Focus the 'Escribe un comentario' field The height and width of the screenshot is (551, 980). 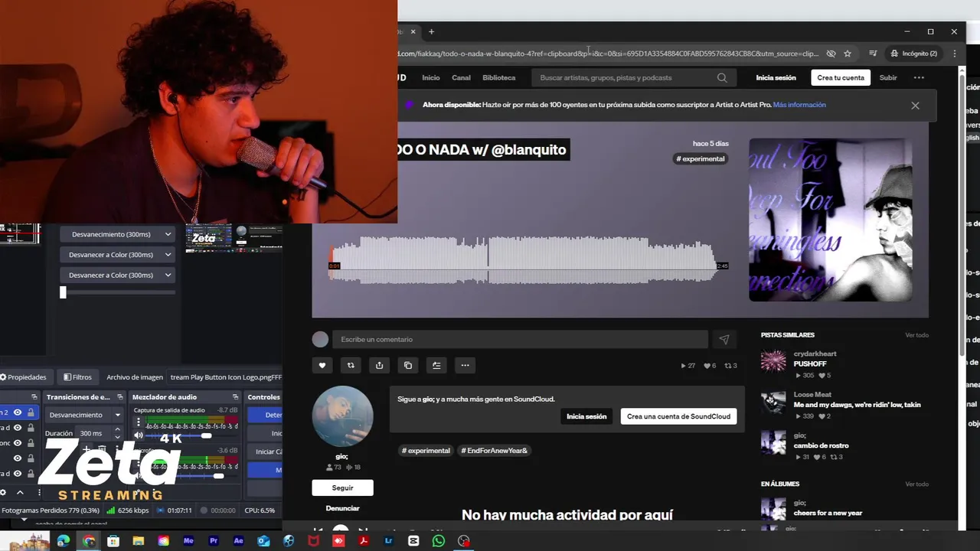click(520, 339)
